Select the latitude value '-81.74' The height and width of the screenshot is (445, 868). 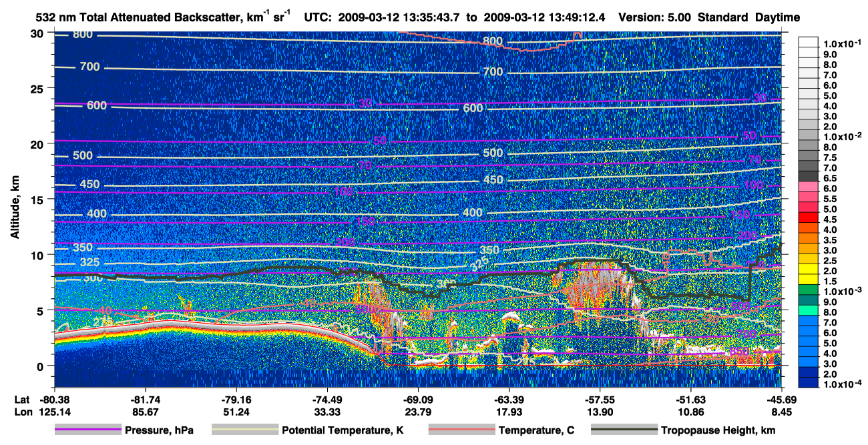coord(145,400)
